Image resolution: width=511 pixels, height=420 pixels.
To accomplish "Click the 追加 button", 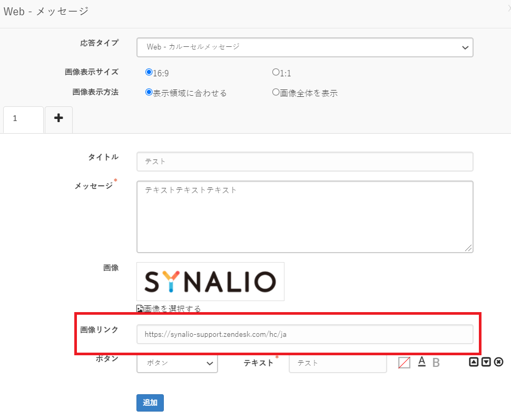I will (150, 403).
